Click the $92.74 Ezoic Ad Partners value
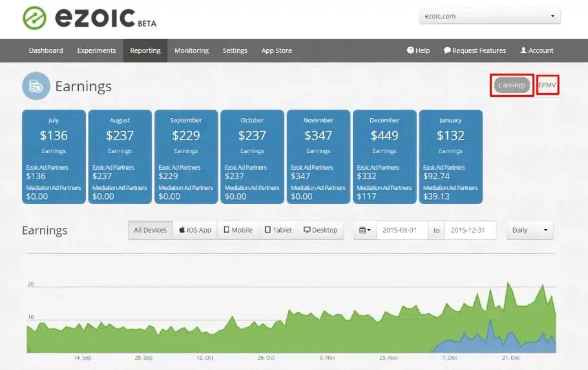Screen dimensions: 588x370 click(x=436, y=176)
